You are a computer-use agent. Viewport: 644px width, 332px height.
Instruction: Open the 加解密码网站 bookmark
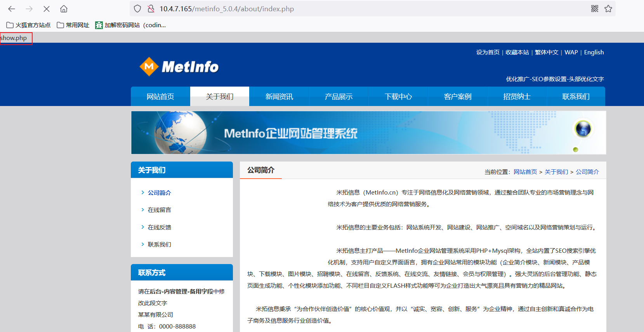(130, 25)
